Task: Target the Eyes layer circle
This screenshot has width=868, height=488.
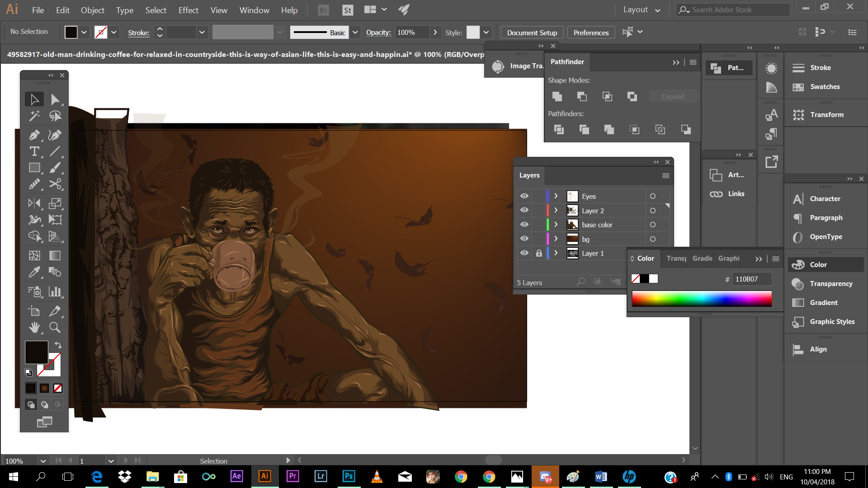Action: click(652, 196)
